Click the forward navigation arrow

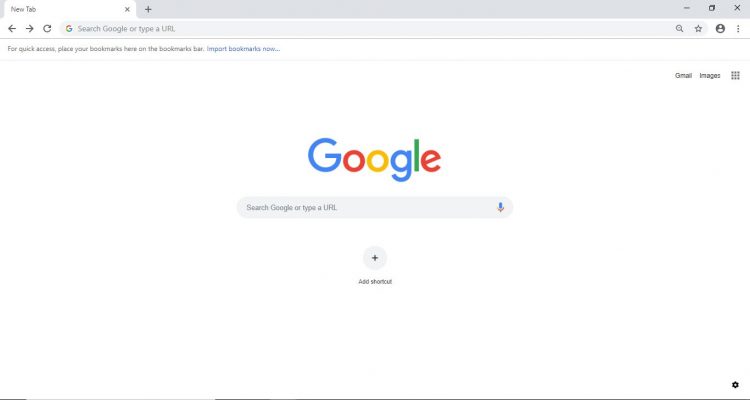click(30, 29)
